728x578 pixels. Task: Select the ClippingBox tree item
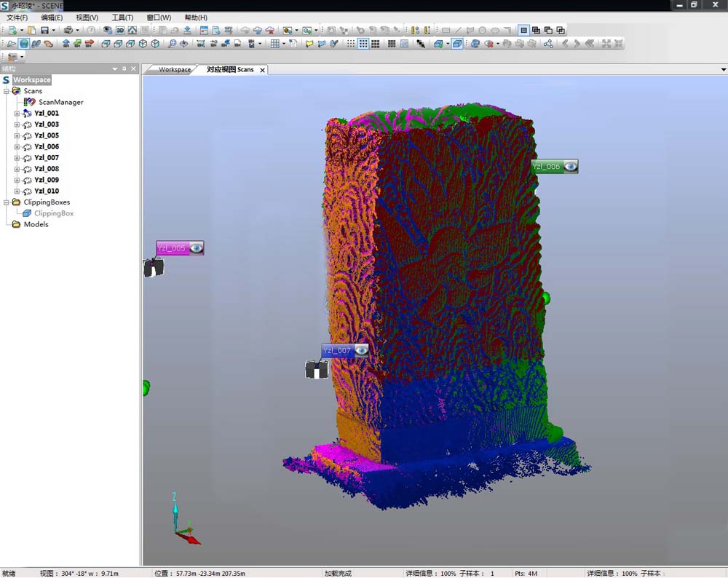(x=53, y=213)
